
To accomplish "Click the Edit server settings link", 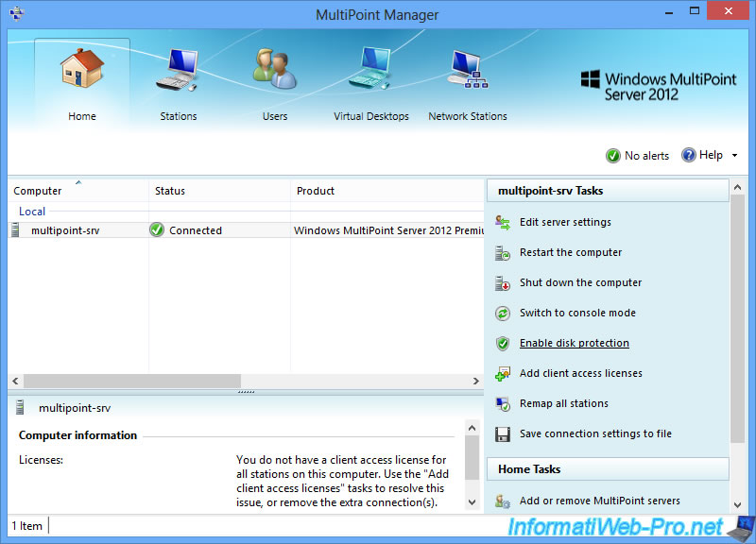I will [565, 222].
